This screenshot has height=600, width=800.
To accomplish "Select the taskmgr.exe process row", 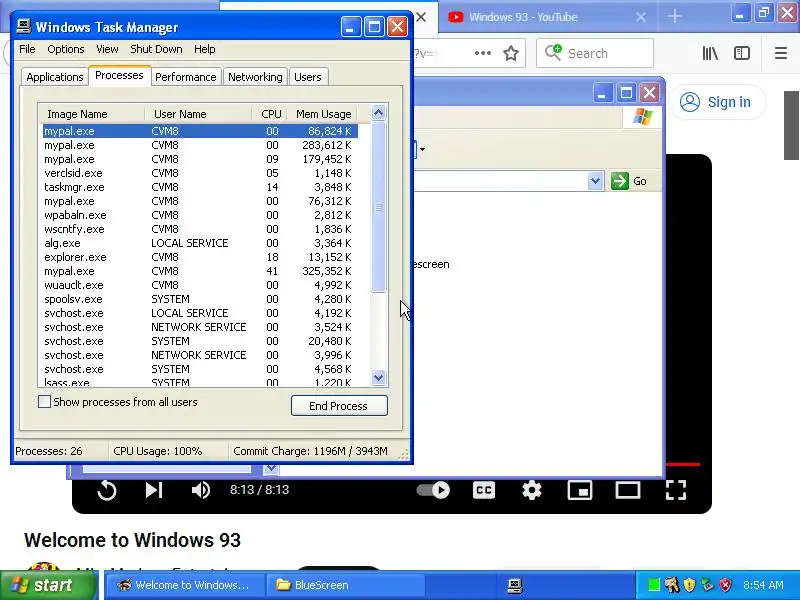I will click(x=200, y=187).
